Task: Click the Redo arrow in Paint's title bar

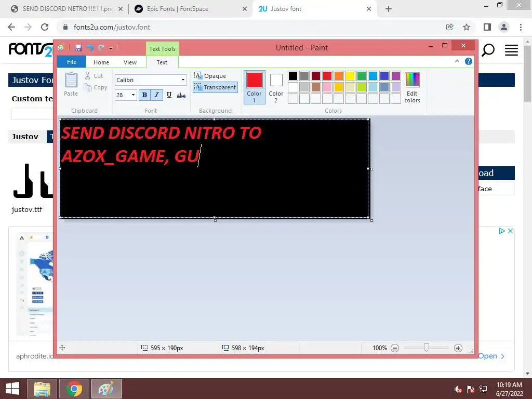Action: 101,48
